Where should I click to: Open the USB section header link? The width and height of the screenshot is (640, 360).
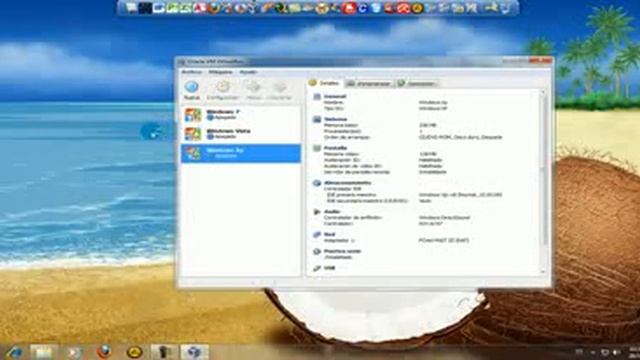click(x=329, y=268)
